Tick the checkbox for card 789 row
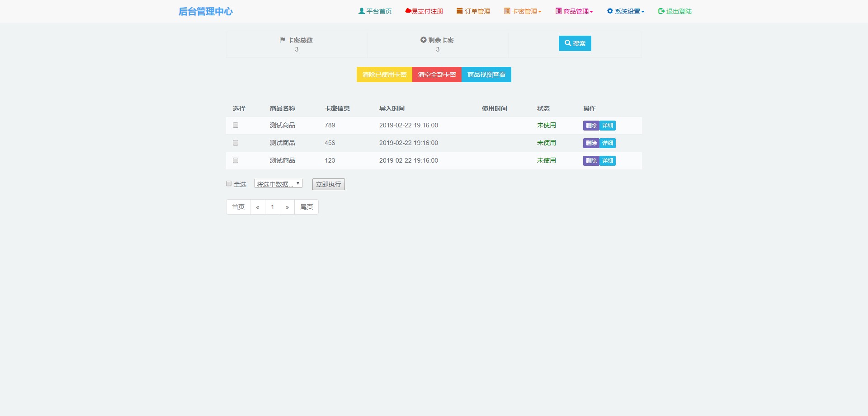The image size is (868, 416). (236, 126)
